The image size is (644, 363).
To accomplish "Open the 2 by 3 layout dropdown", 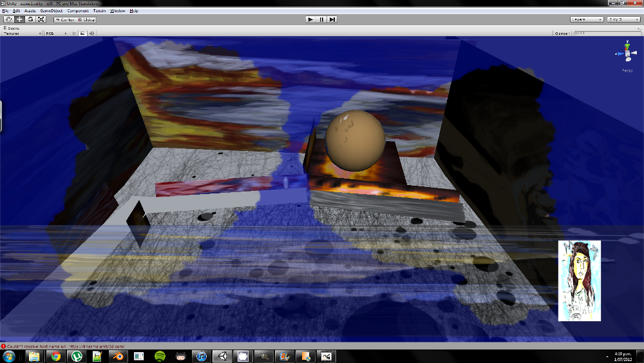I will pyautogui.click(x=623, y=19).
